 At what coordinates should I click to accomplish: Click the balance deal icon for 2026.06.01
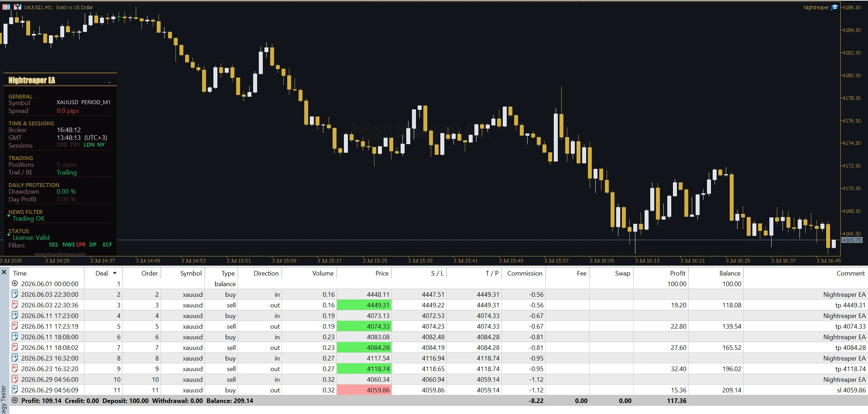tap(15, 283)
